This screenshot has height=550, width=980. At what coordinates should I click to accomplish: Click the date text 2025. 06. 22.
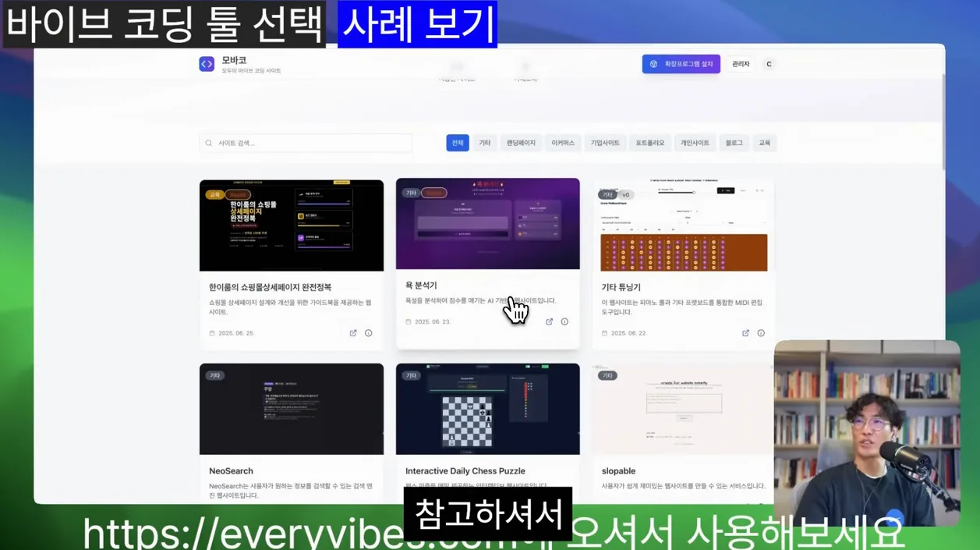pos(628,333)
